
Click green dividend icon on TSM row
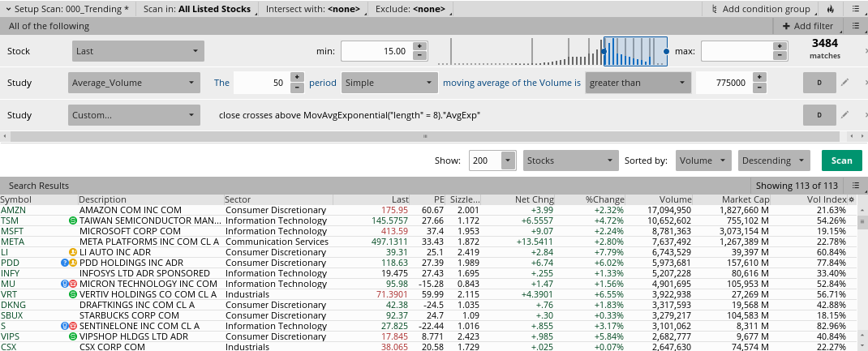(72, 220)
